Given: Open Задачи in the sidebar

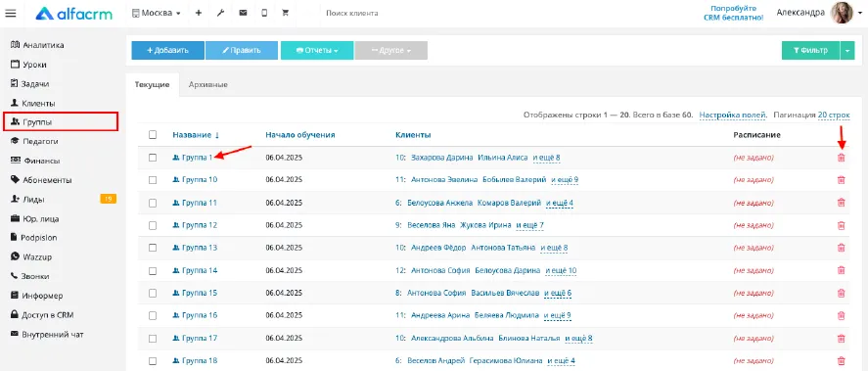Looking at the screenshot, I should (x=30, y=84).
